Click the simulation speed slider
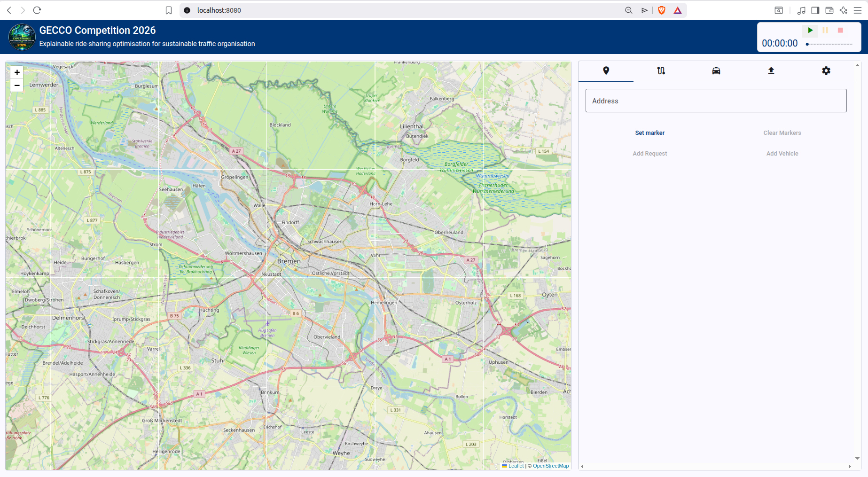The width and height of the screenshot is (868, 477). click(829, 44)
